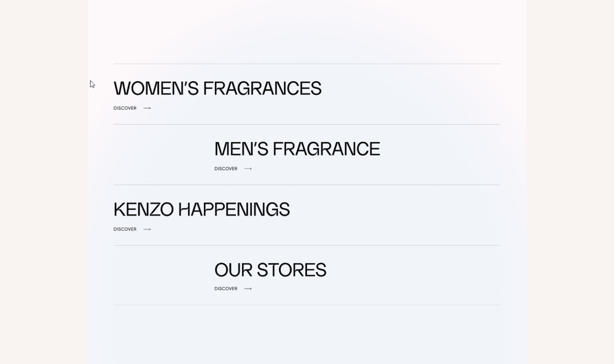
Task: Click the word HAPPENINGS in the heading
Action: (x=234, y=210)
